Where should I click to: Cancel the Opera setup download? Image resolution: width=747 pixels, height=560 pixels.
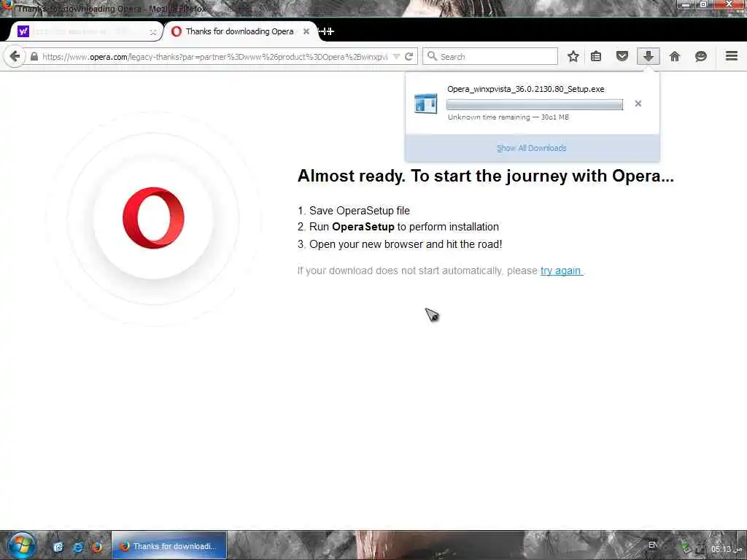click(638, 104)
